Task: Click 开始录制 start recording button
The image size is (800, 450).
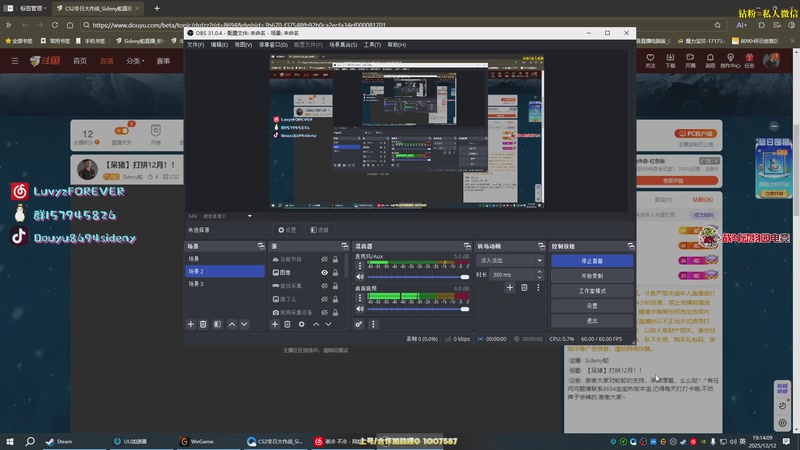Action: point(592,276)
